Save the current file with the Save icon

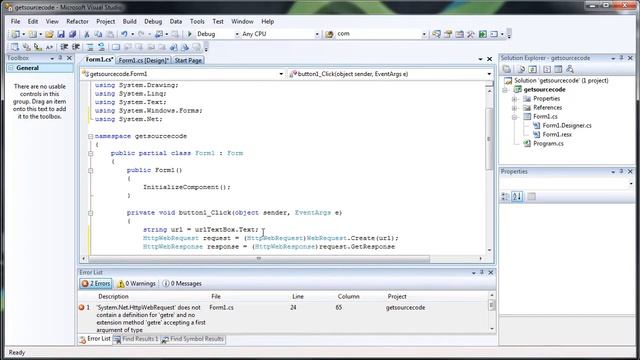click(61, 34)
